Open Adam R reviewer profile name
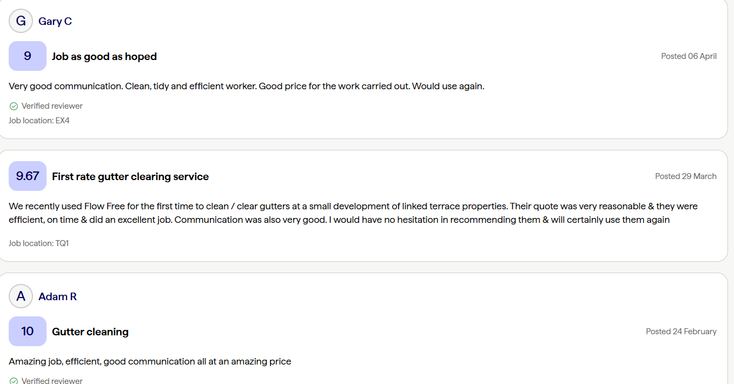This screenshot has width=734, height=384. pos(58,296)
